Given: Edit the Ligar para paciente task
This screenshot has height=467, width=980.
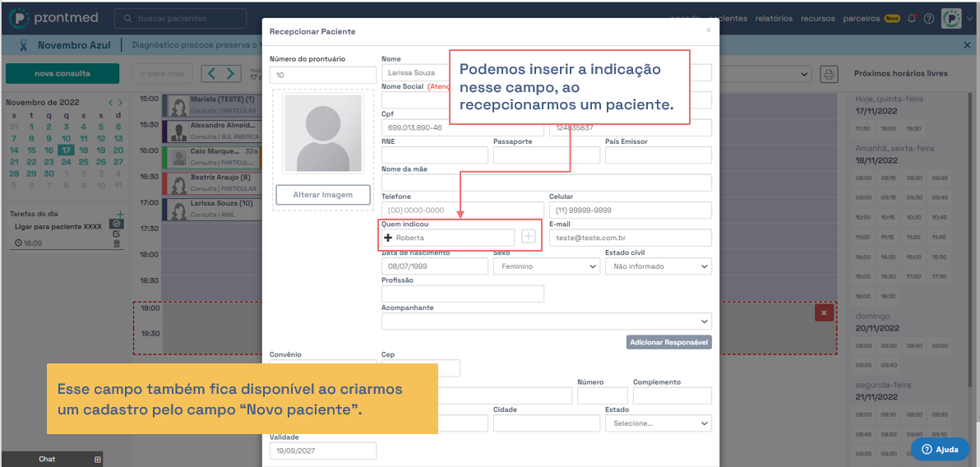Looking at the screenshot, I should (117, 233).
